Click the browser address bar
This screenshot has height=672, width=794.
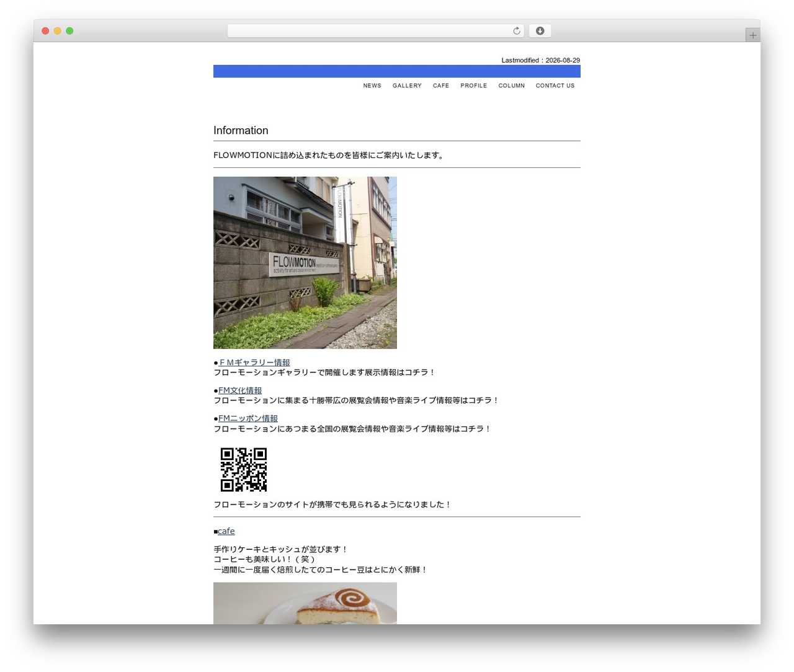coord(375,31)
